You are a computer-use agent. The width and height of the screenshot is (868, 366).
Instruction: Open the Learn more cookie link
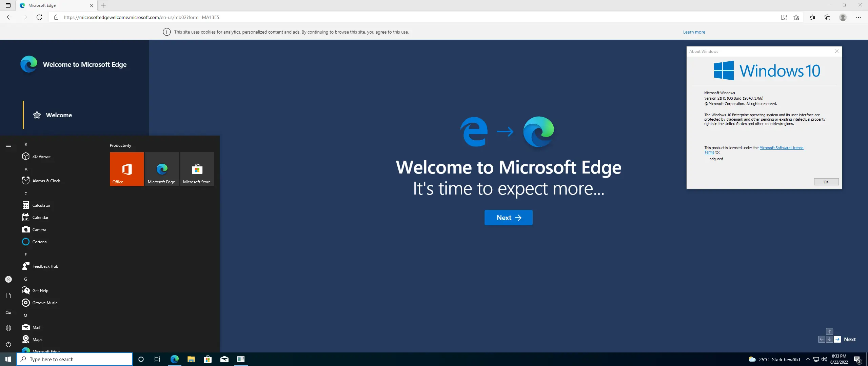click(694, 32)
